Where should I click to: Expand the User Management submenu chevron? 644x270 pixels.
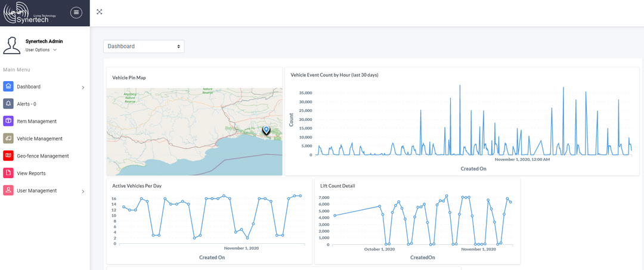coord(83,191)
